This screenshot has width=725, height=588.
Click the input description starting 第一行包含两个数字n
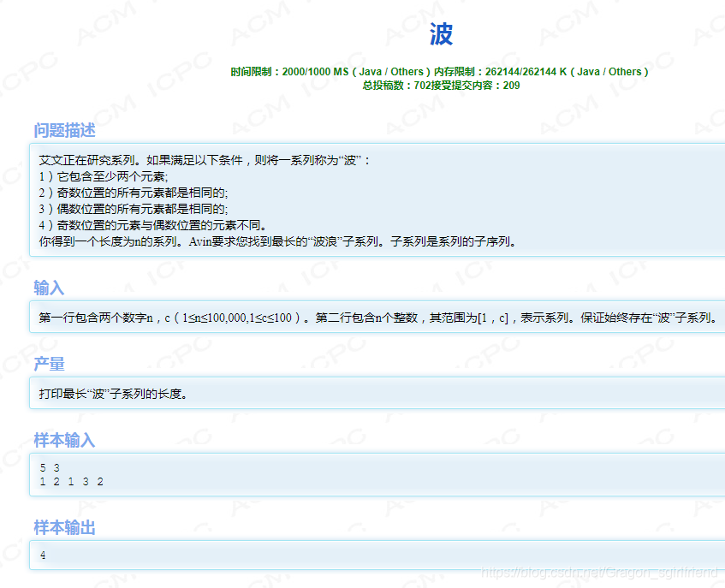point(379,318)
